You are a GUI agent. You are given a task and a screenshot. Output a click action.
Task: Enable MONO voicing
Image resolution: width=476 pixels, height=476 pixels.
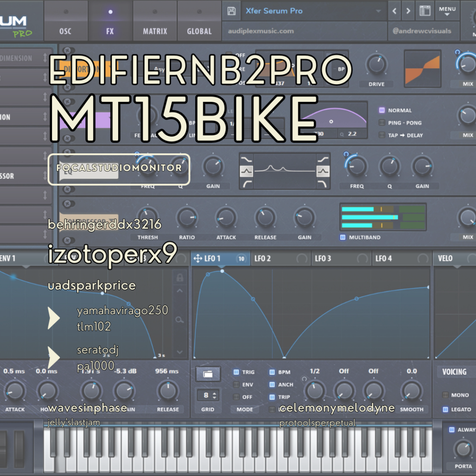[445, 395]
